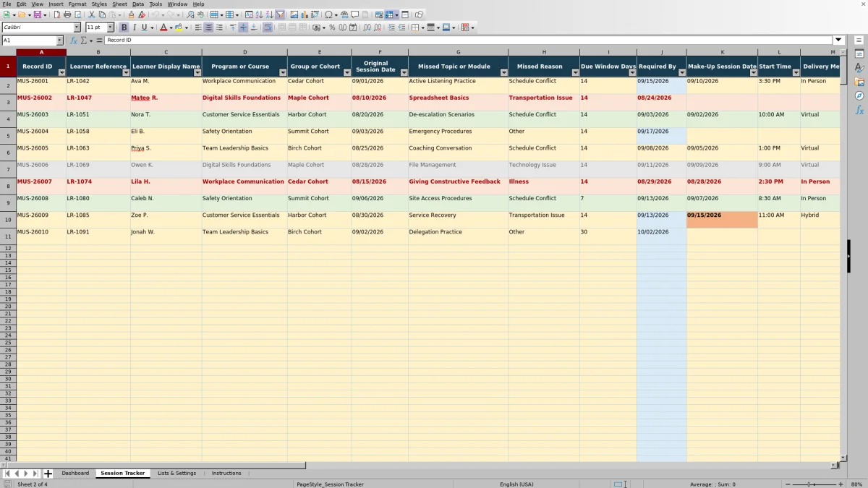Zoom out with the status bar minus
This screenshot has width=868, height=488.
click(787, 484)
